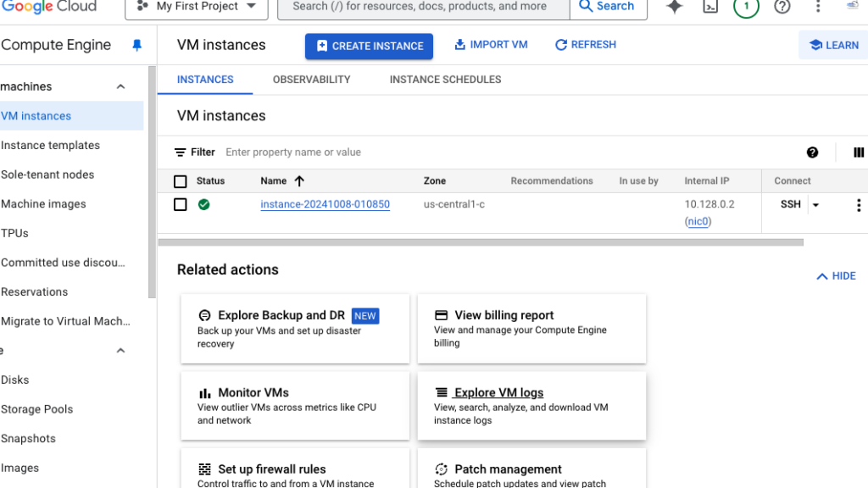
Task: Click the Status column header
Action: 210,181
